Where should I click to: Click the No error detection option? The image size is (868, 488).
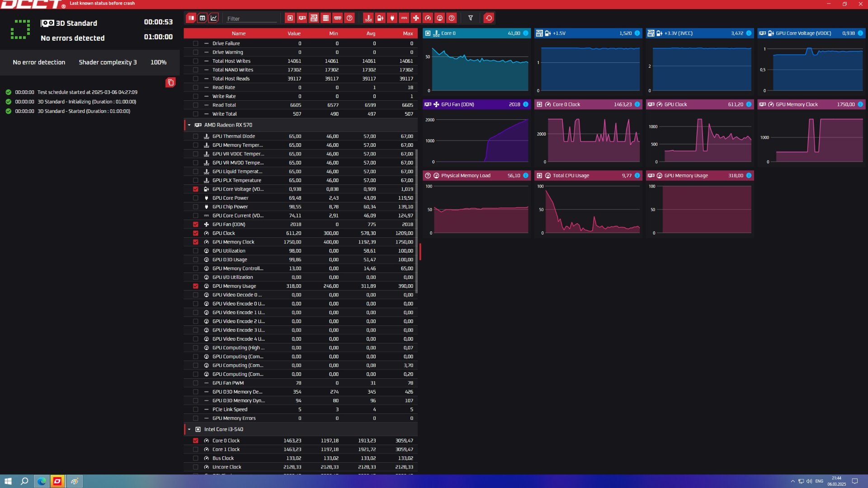pos(39,62)
